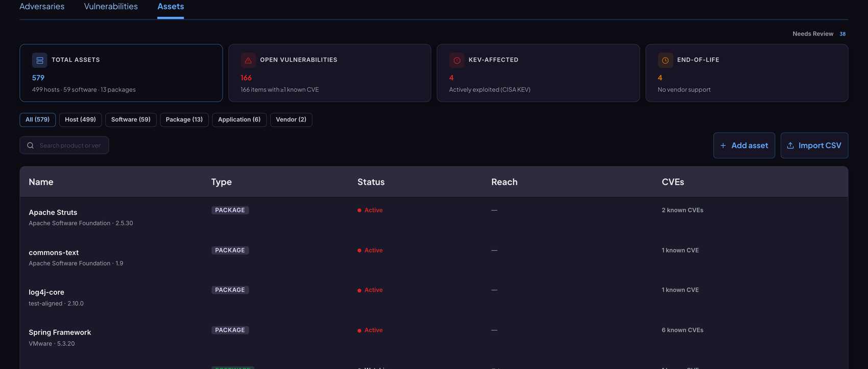868x369 pixels.
Task: Filter by Vendor (2)
Action: click(291, 120)
